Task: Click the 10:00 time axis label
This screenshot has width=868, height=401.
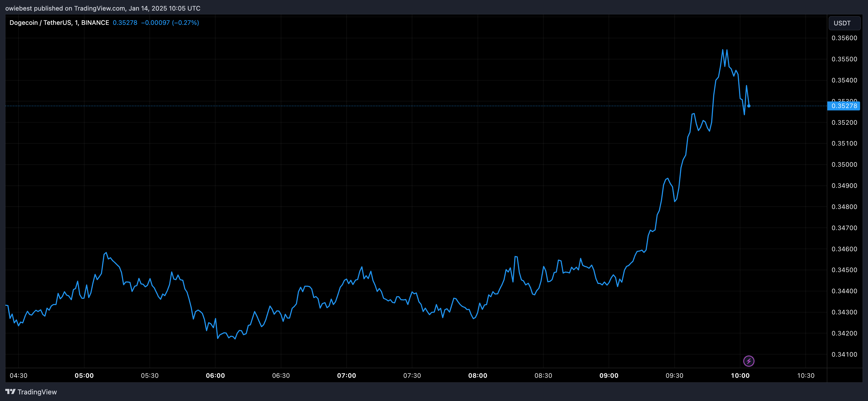Action: tap(740, 375)
